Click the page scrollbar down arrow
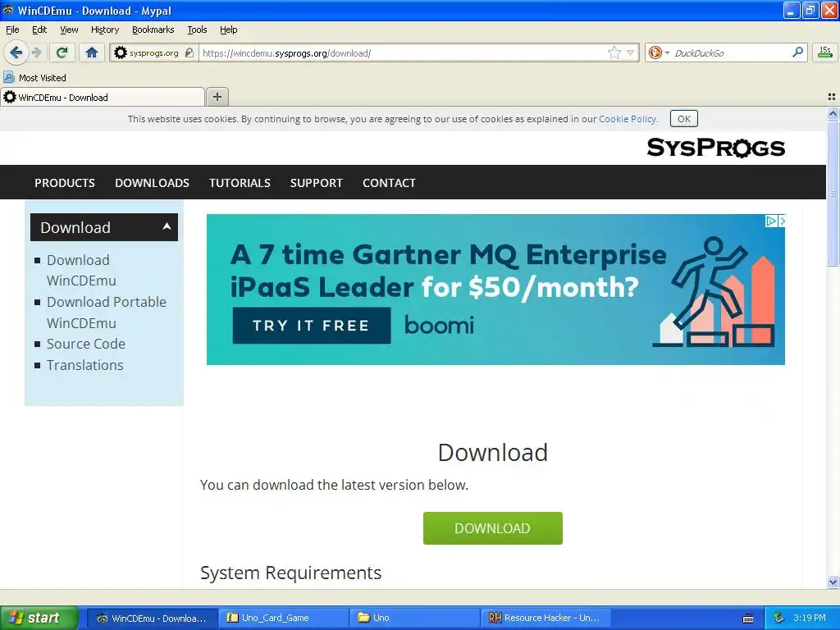The width and height of the screenshot is (840, 630). [833, 582]
